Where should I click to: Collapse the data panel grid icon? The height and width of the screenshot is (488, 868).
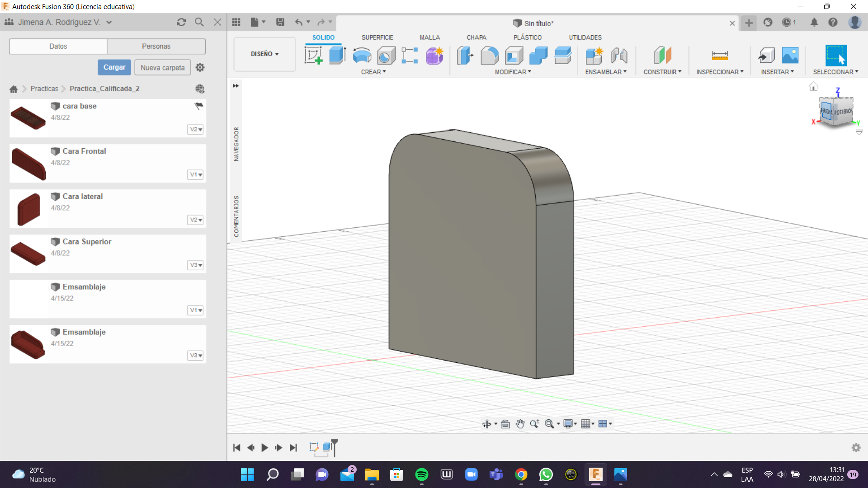[236, 22]
